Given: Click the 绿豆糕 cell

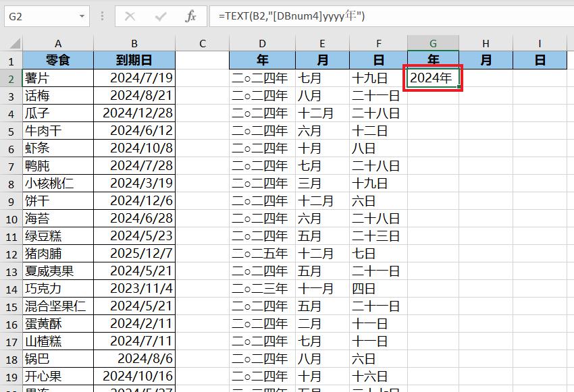Looking at the screenshot, I should 58,236.
